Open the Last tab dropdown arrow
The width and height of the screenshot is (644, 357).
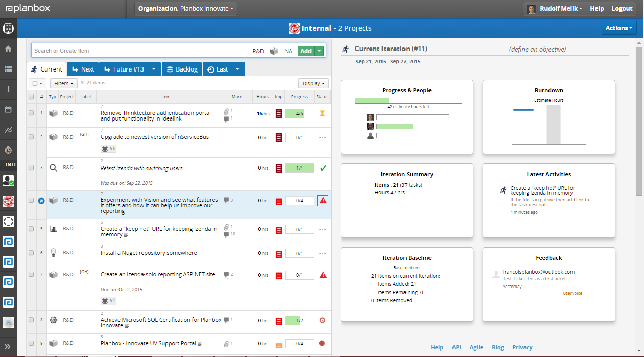tap(237, 69)
